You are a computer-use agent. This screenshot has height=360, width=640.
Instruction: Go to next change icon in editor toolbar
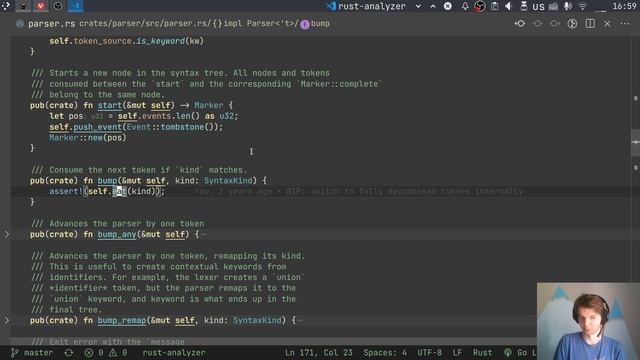point(555,24)
